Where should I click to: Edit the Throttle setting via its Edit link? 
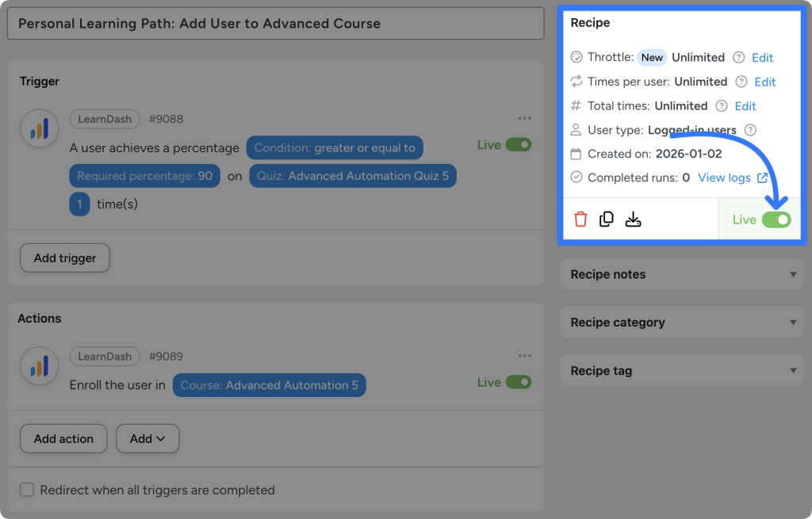pos(762,57)
